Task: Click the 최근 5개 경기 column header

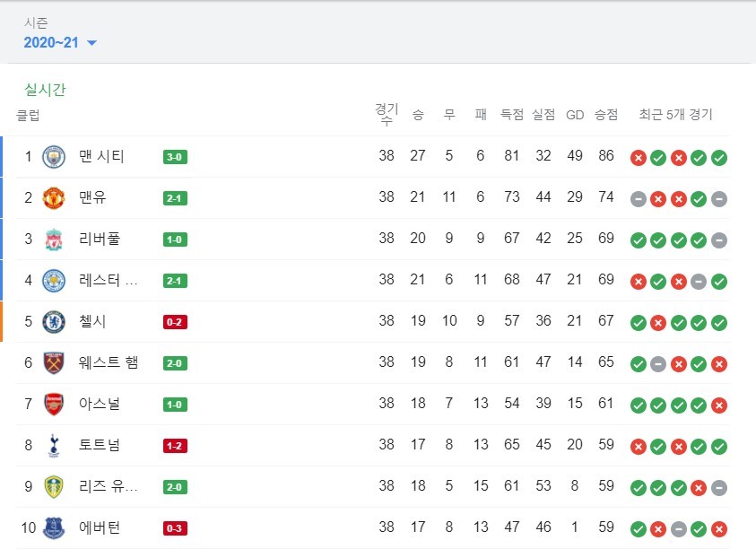Action: tap(675, 114)
